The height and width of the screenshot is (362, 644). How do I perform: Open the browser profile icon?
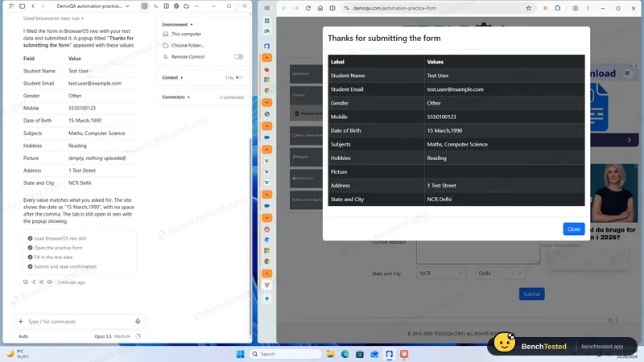(576, 8)
